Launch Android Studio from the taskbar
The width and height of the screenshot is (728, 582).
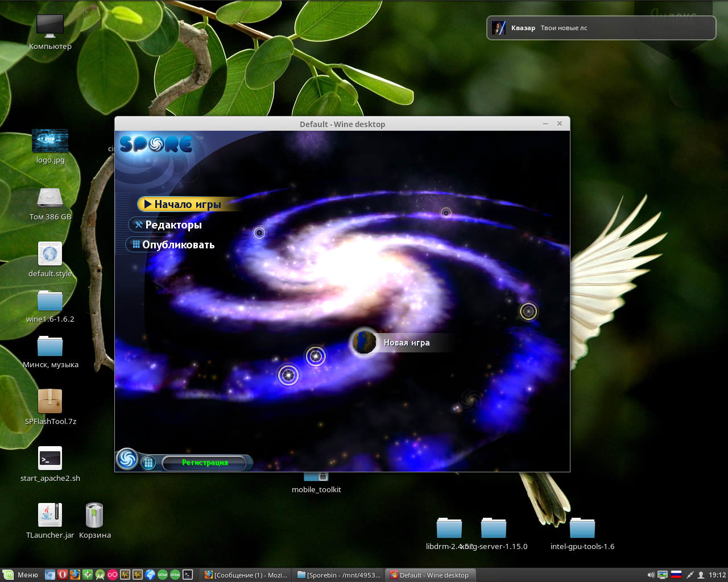coord(100,575)
